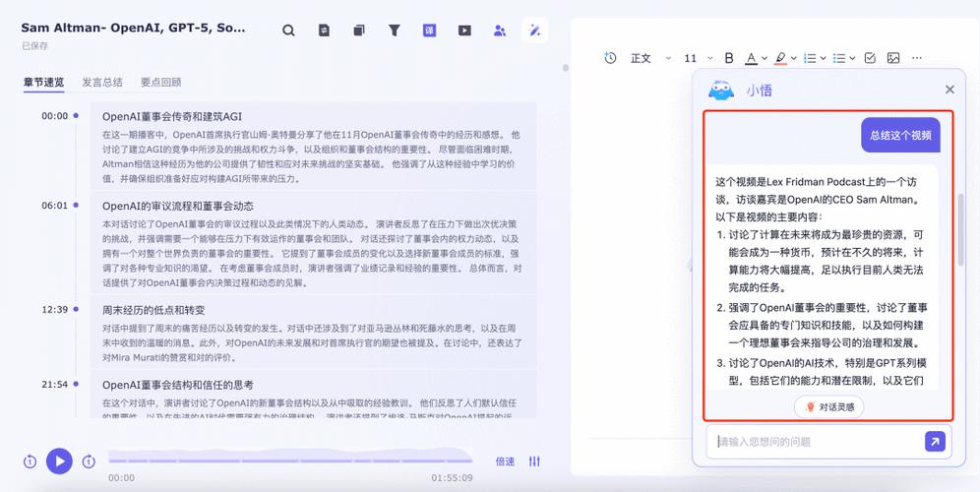
Task: Insert a checkbox to-do item
Action: (870, 58)
